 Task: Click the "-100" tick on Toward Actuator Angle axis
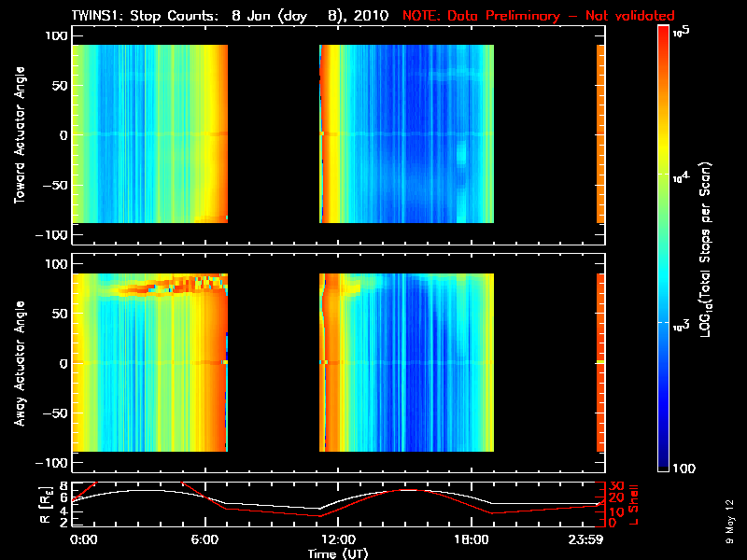click(51, 235)
